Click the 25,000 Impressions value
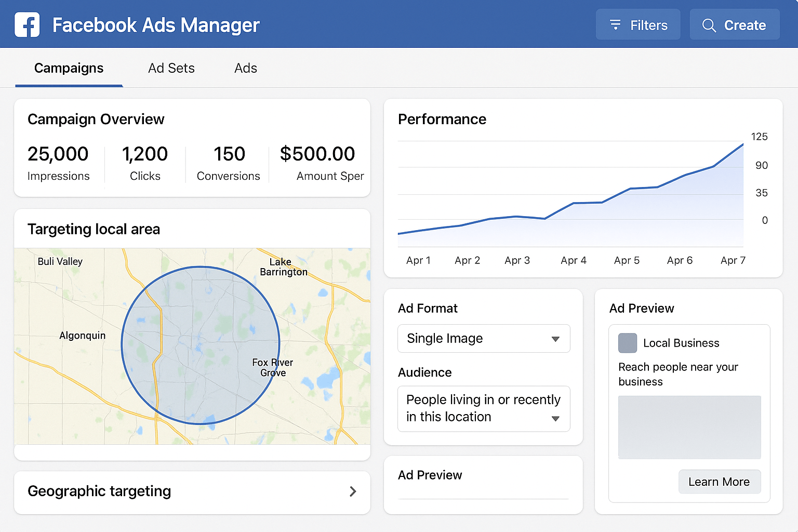Screen dimensions: 798x532 [58, 154]
